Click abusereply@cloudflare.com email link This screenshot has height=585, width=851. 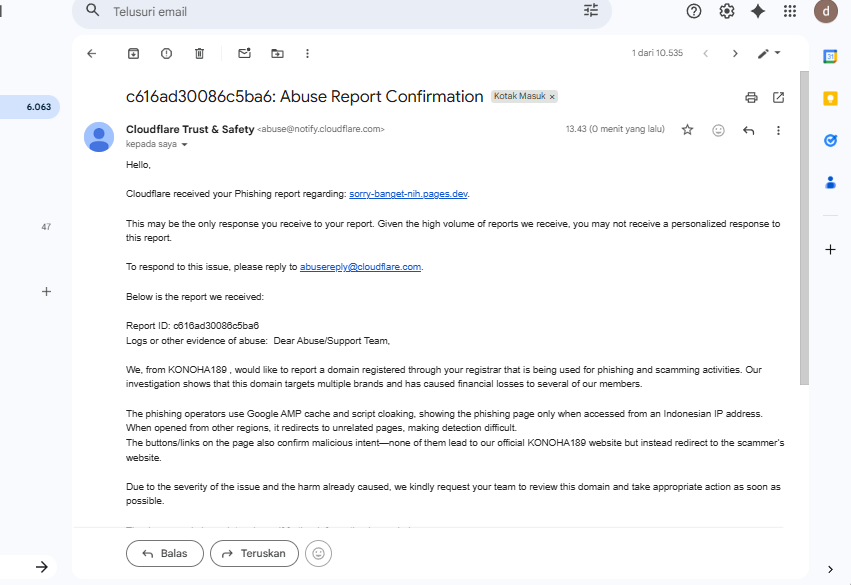tap(360, 266)
